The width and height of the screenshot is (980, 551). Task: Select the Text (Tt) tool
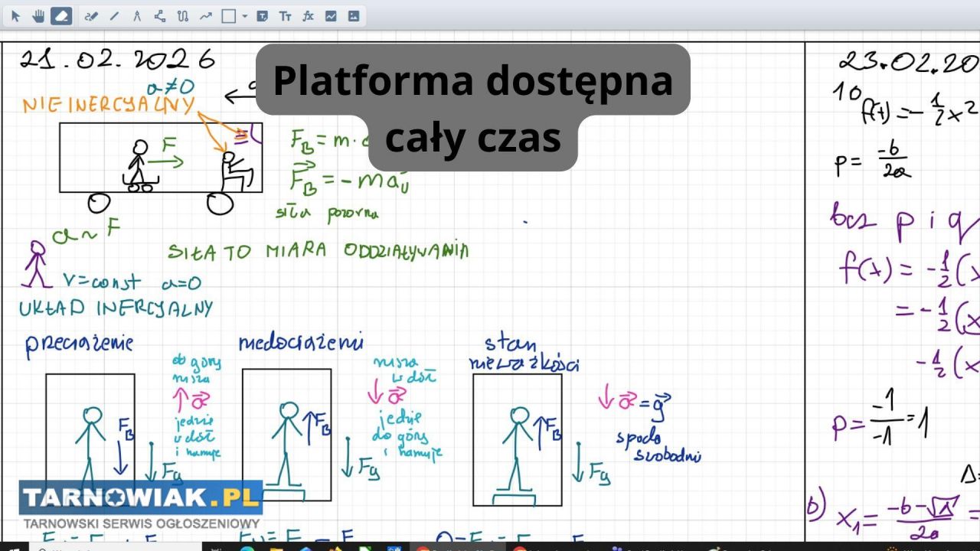[285, 15]
